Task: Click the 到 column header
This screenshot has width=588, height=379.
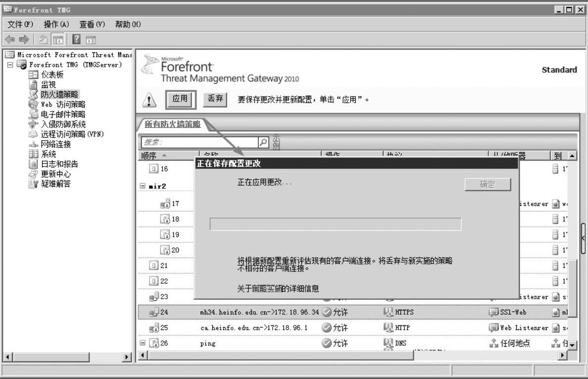Action: coord(559,156)
